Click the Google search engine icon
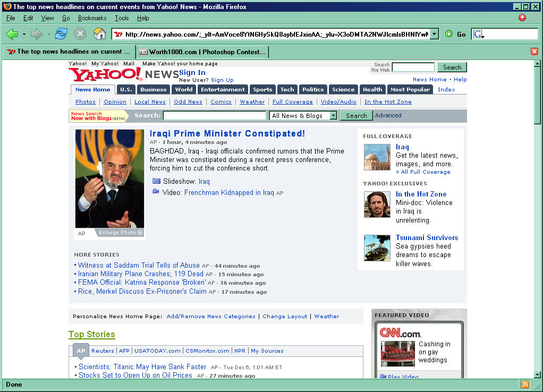Screen dimensions: 543x392 pyautogui.click(x=478, y=34)
